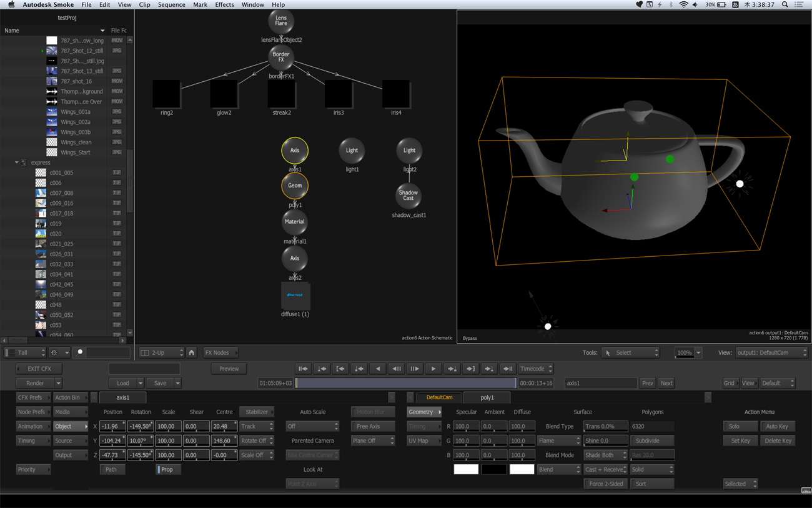Click play backward button

(377, 369)
